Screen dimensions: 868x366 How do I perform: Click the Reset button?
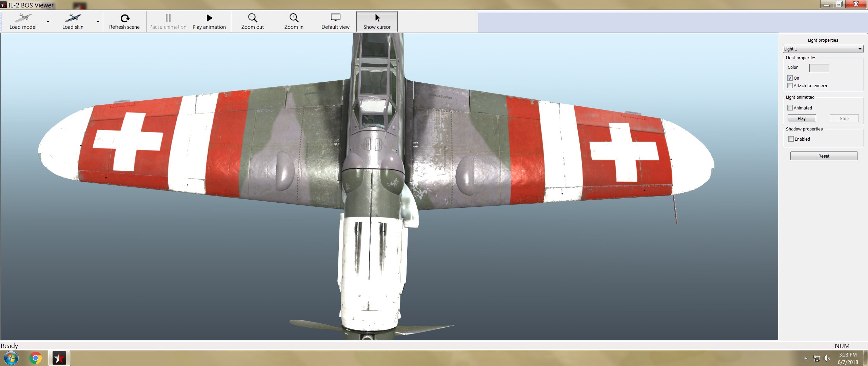pyautogui.click(x=824, y=156)
